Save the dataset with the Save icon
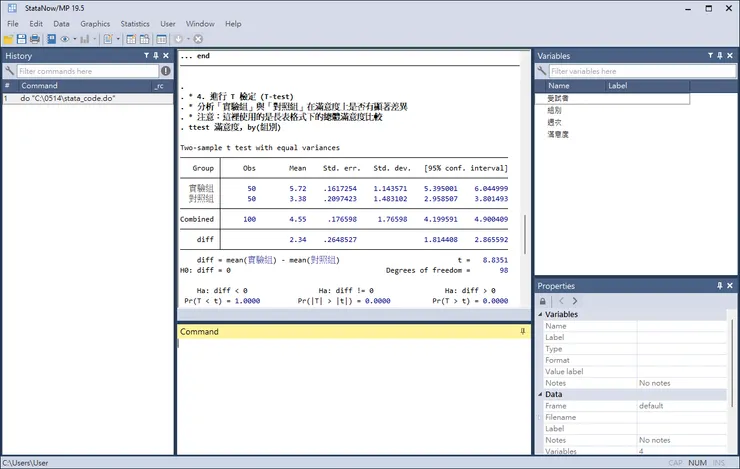This screenshot has width=740, height=469. click(21, 39)
